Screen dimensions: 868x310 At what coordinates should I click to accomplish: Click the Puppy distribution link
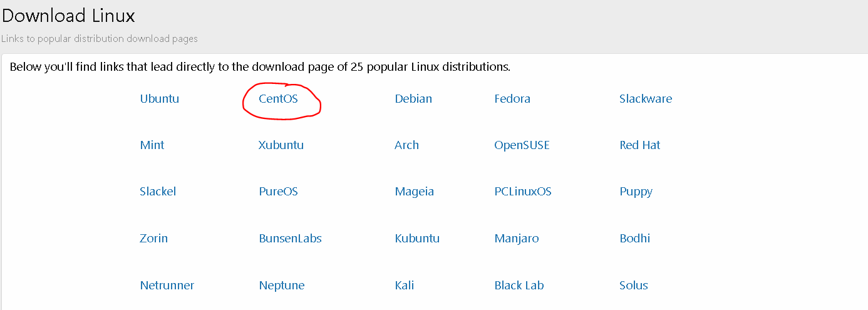coord(636,192)
